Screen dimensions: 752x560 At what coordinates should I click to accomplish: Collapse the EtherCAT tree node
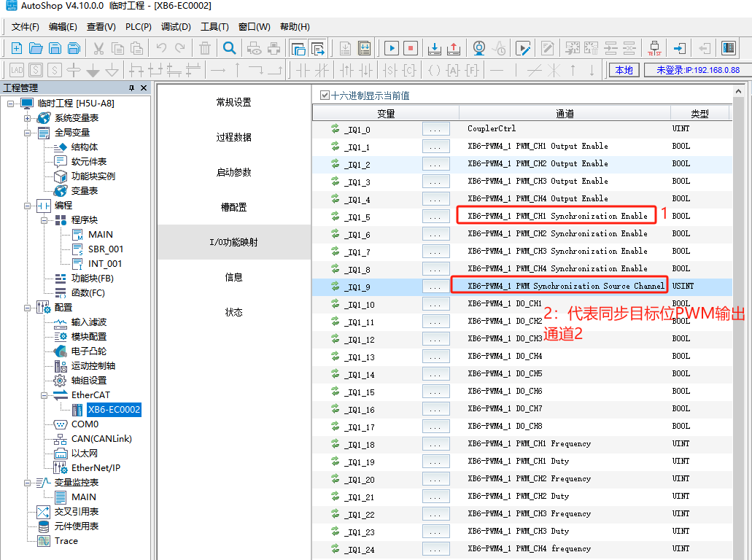[x=44, y=395]
